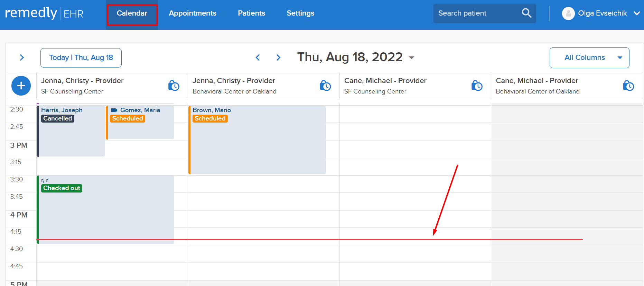The image size is (644, 286).
Task: Open Brown, Mario scheduled appointment block
Action: pyautogui.click(x=257, y=140)
